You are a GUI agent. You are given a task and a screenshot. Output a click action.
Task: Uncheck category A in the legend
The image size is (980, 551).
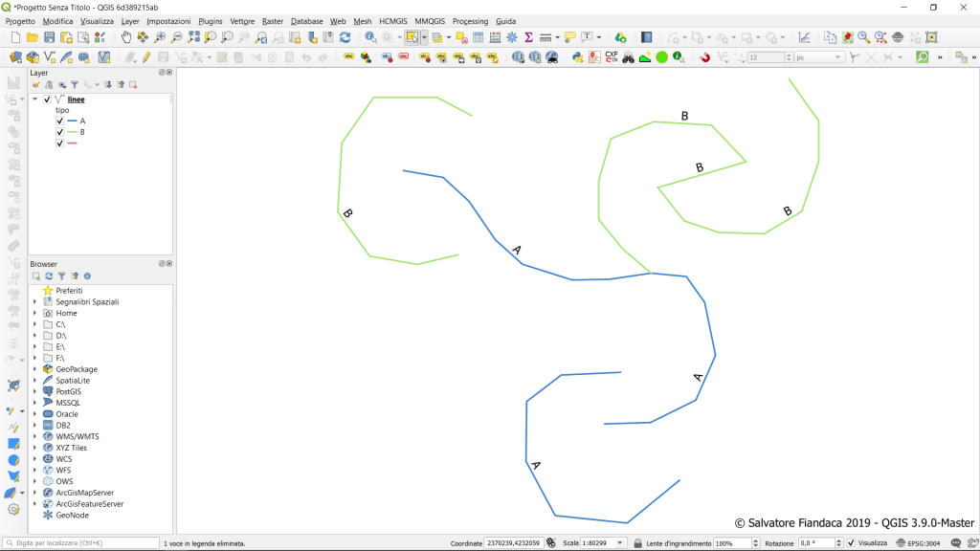59,121
